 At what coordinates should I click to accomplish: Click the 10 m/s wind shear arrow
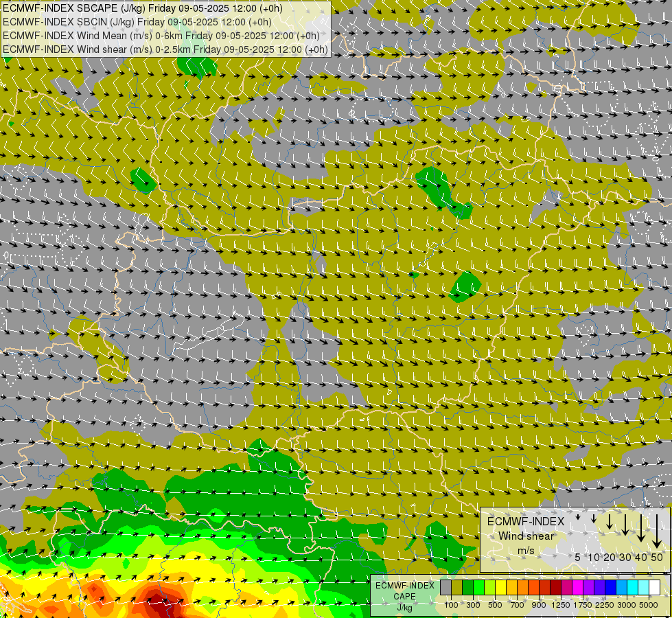point(594,518)
